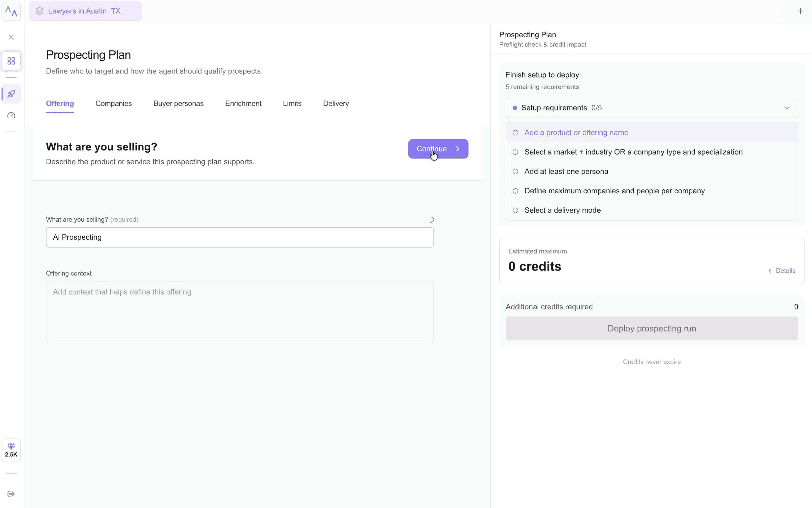Select the 'Add at least one persona' requirement
The height and width of the screenshot is (508, 812).
tap(566, 171)
